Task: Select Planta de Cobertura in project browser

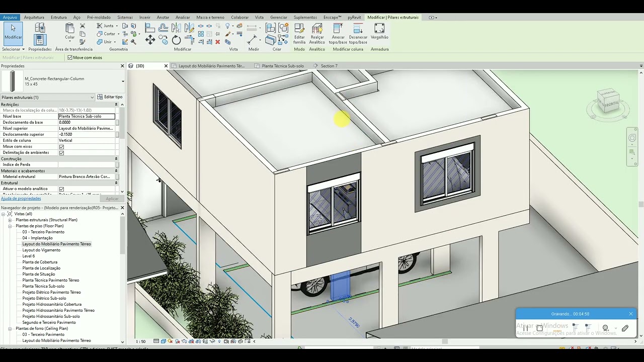Action: click(40, 262)
